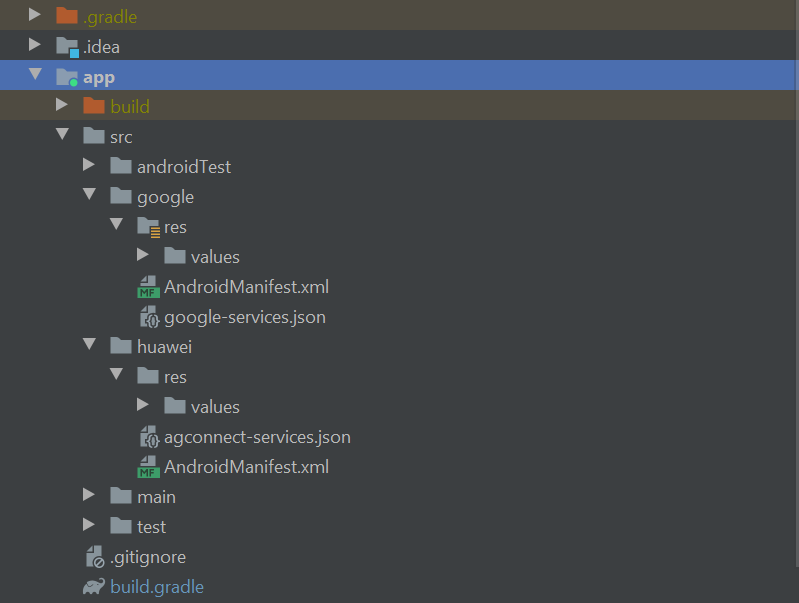Select the .idea folder name
The height and width of the screenshot is (603, 799).
(101, 47)
